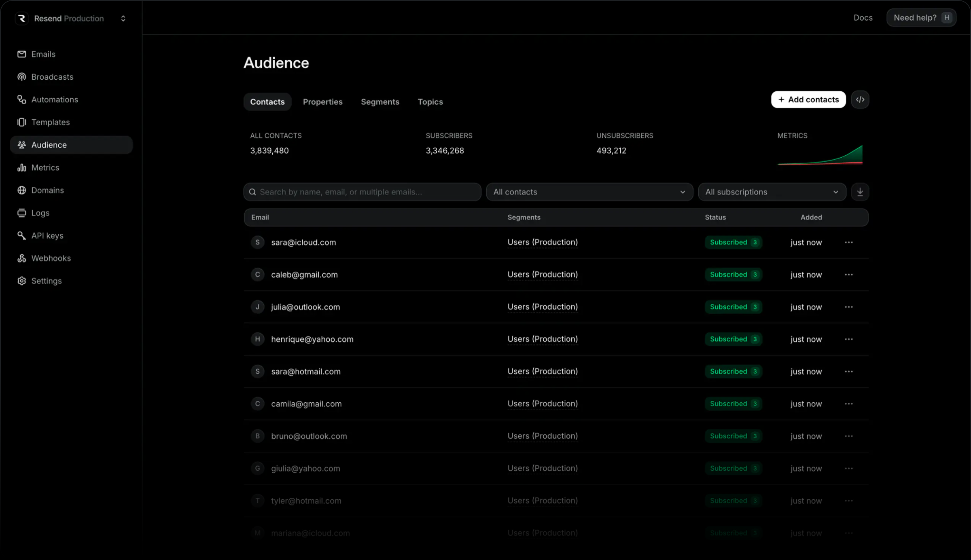Click the download export contacts icon

pos(860,192)
